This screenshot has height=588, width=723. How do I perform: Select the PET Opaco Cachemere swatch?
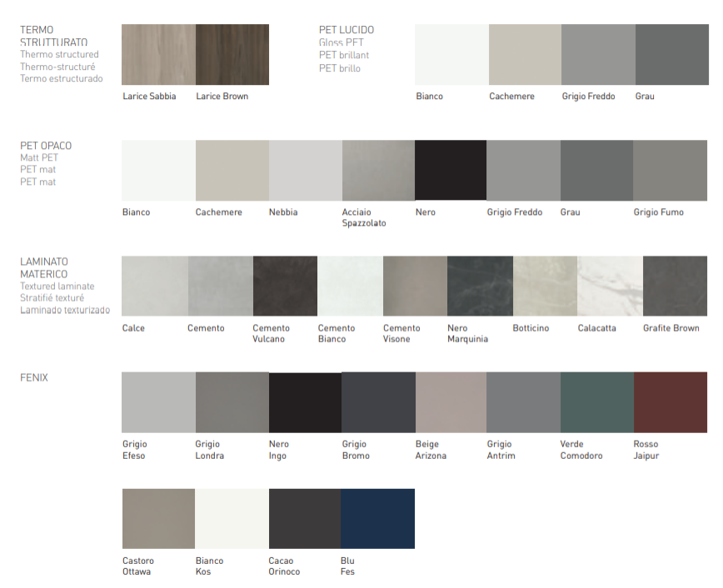click(232, 170)
